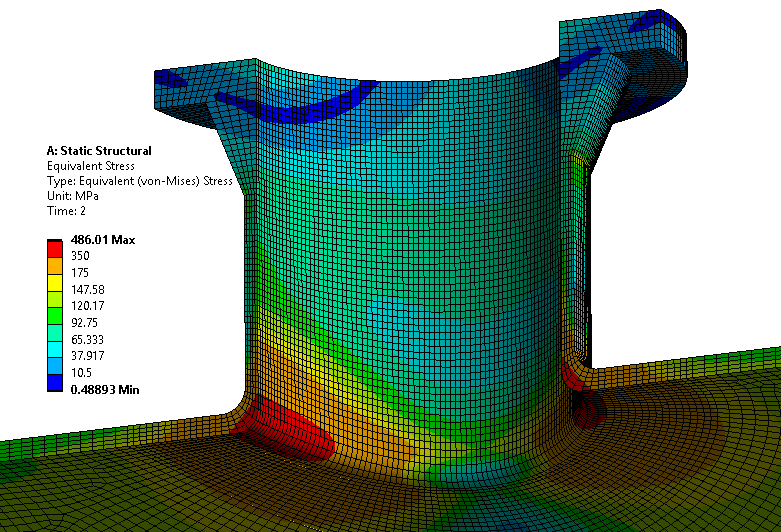
Task: Click the teal 65.333 legend color band
Action: coord(55,333)
